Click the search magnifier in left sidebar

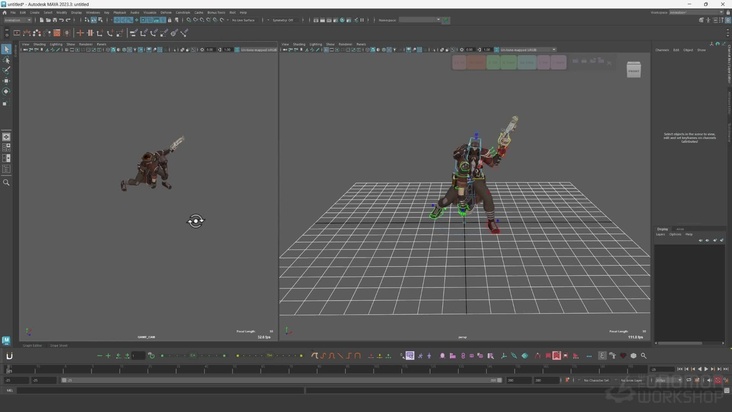coord(6,182)
